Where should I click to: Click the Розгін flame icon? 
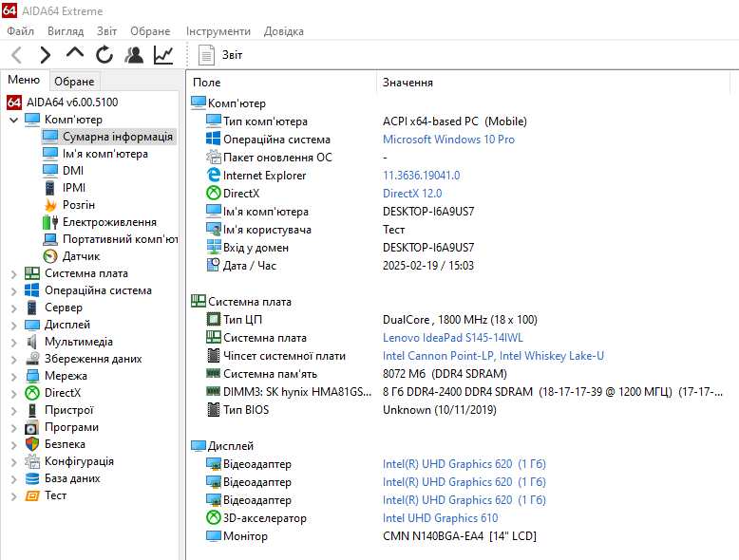click(x=50, y=205)
